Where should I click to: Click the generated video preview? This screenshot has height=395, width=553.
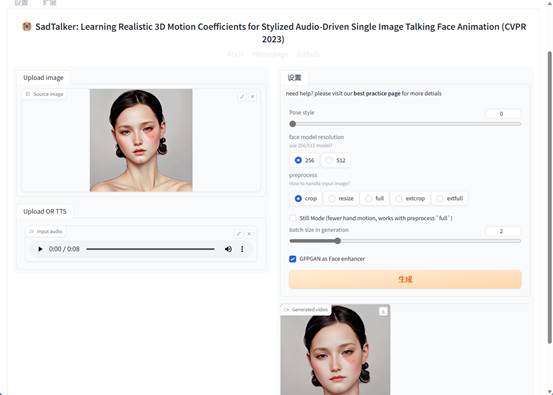(x=335, y=350)
